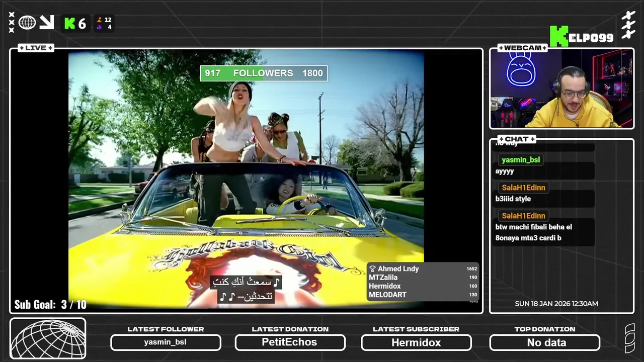Click the TOP DONATION heading

[545, 329]
